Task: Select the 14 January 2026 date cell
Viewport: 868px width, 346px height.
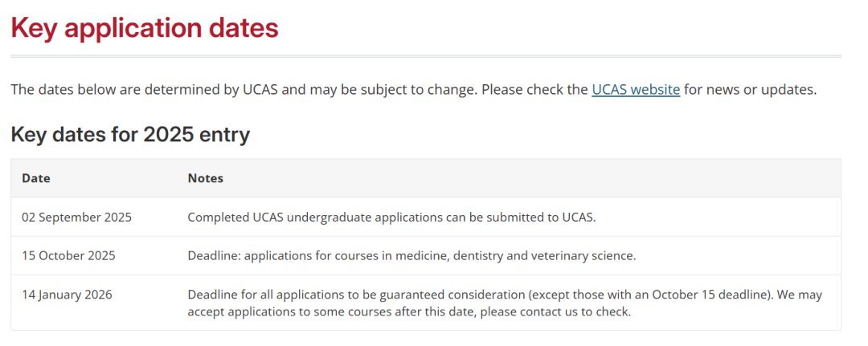Action: coord(67,295)
